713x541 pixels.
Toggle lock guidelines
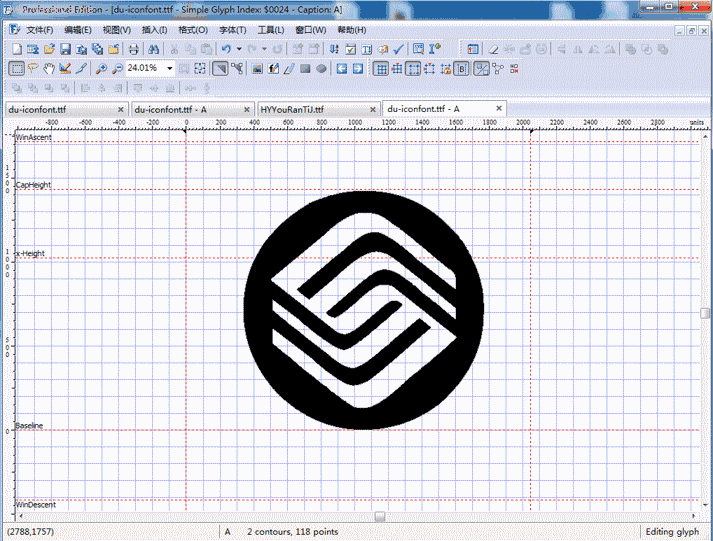click(446, 69)
